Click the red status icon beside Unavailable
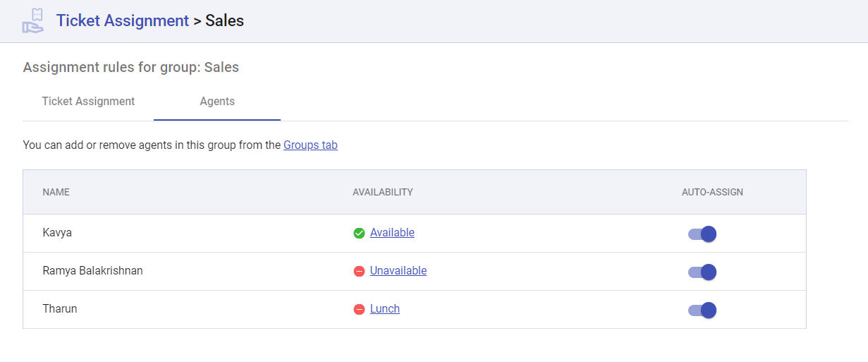 [x=359, y=271]
